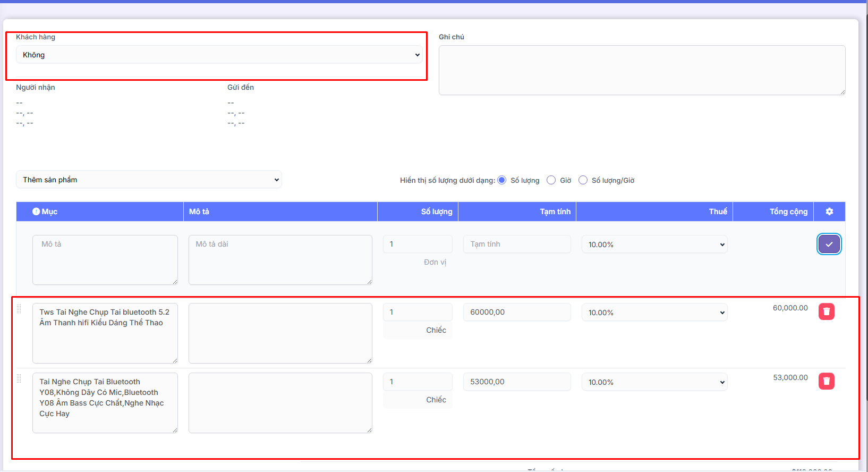
Task: Click the gear settings icon in table header
Action: tap(829, 212)
